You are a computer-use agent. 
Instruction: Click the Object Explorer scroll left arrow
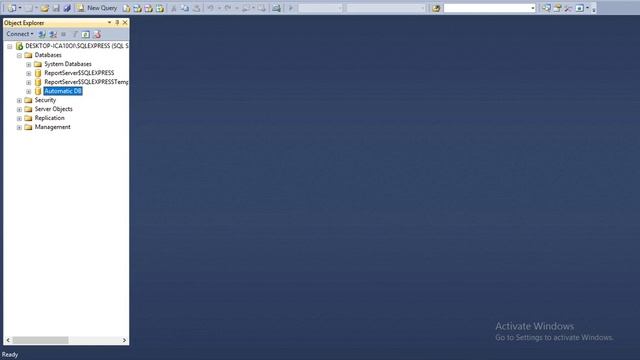click(x=8, y=340)
